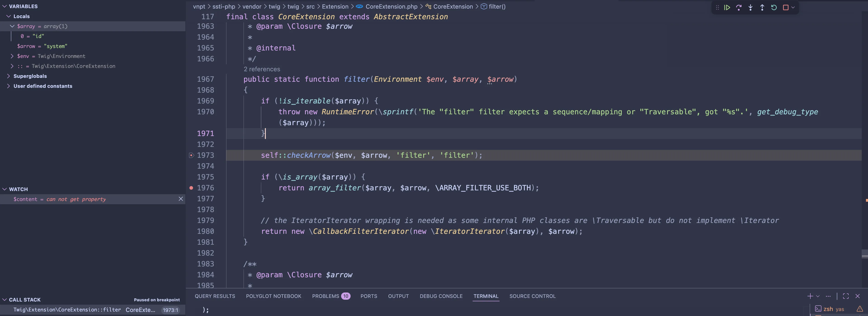Show the PROBLEMS tab
Viewport: 868px width, 316px height.
tap(325, 296)
